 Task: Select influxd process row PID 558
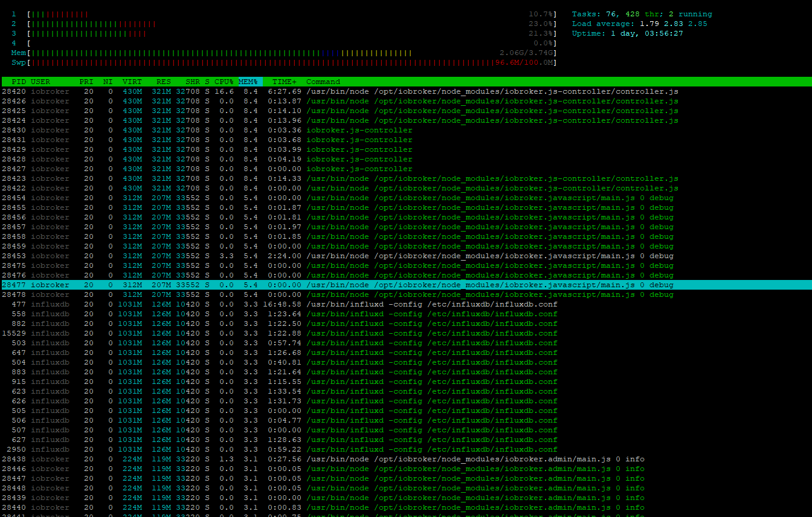(406, 314)
